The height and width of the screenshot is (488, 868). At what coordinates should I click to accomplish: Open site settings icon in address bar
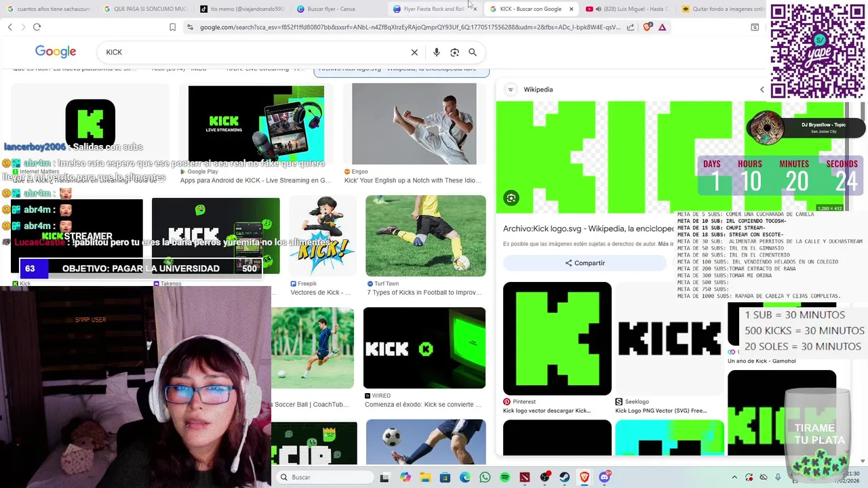pyautogui.click(x=190, y=27)
